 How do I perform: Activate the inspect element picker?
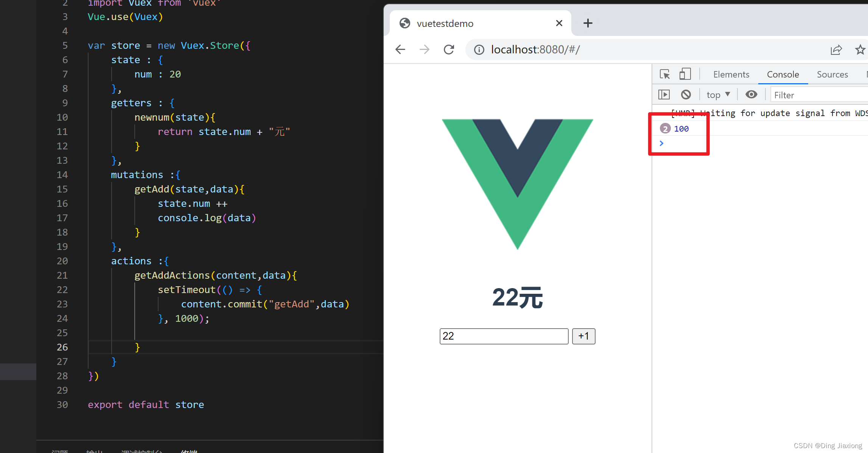click(665, 74)
